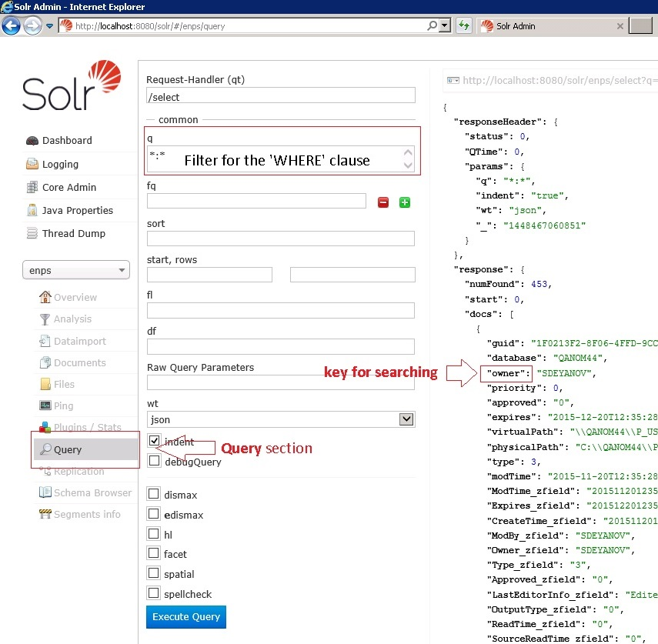
Task: Open the Overview link text
Action: click(75, 298)
